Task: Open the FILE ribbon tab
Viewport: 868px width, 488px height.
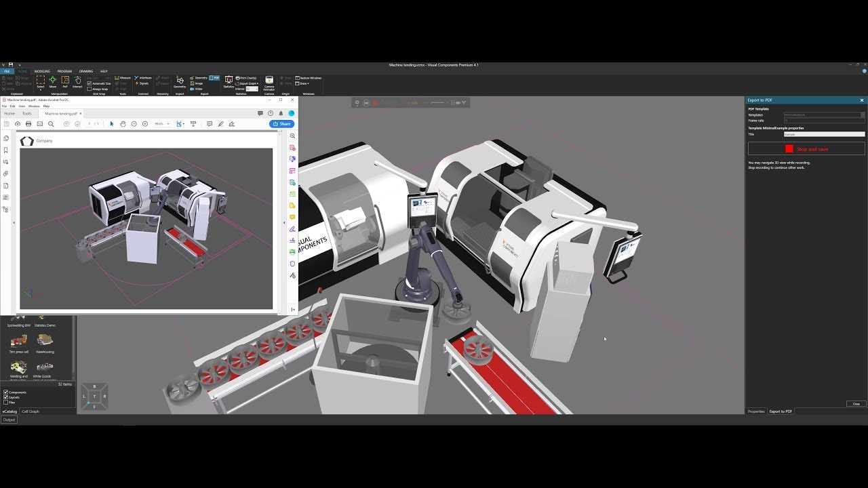Action: 6,71
